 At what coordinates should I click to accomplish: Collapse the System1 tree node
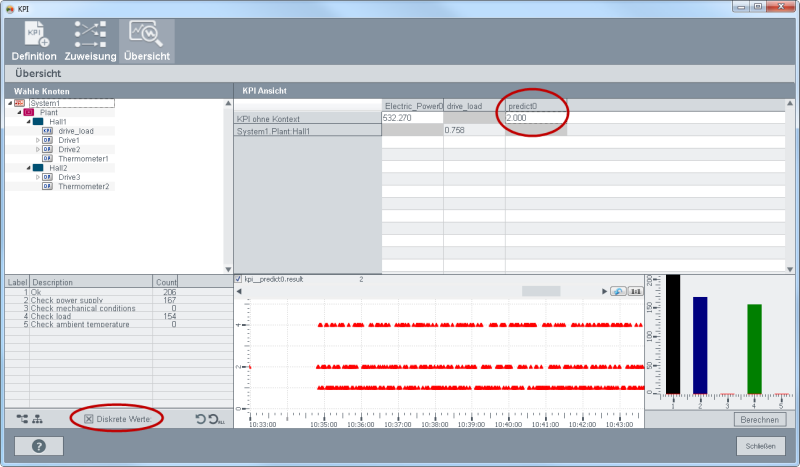[10, 103]
